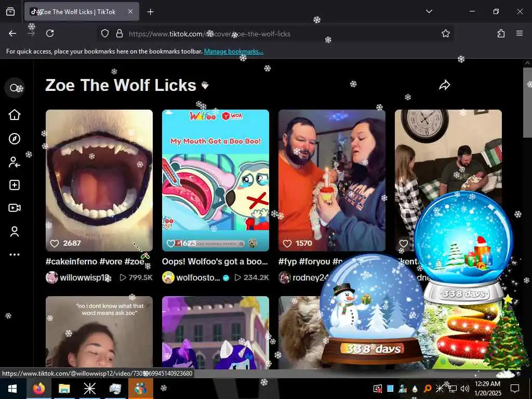
Task: Open the Firefox extensions puzzle icon
Action: tap(501, 33)
